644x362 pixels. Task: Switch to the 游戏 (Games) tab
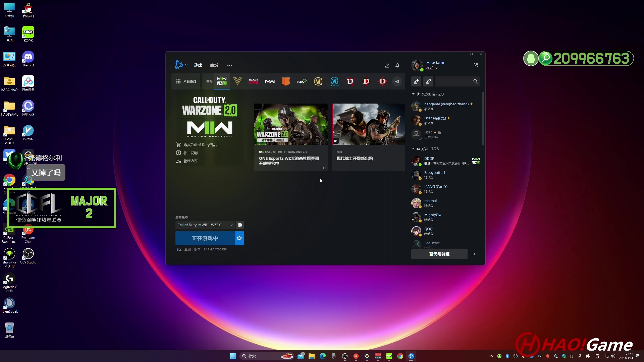[x=198, y=65]
